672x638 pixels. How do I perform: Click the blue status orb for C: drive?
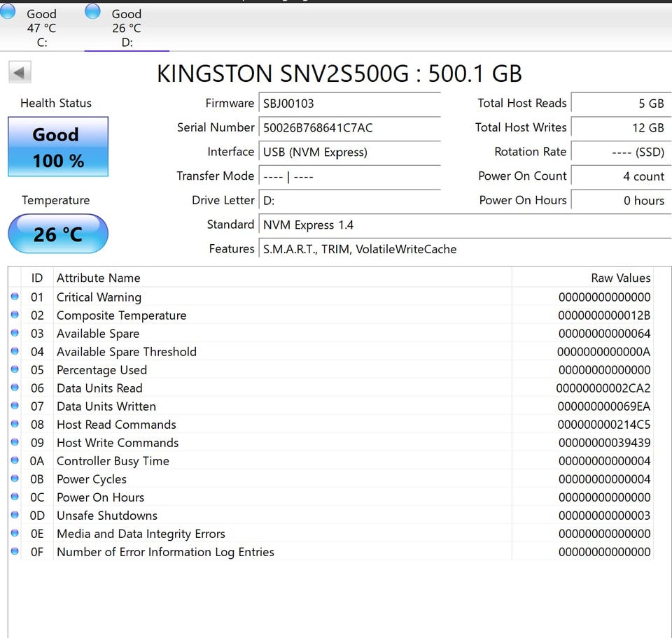click(7, 11)
